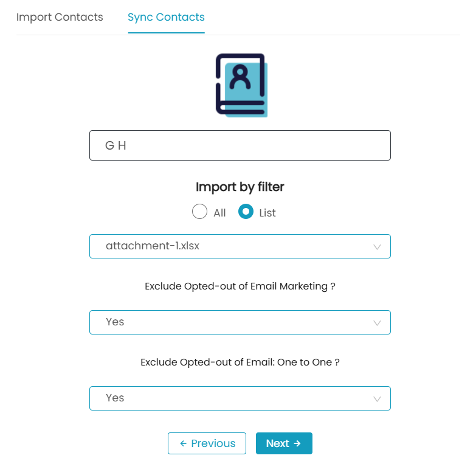Click the "All" label text
Image resolution: width=476 pixels, height=461 pixels.
click(x=219, y=213)
